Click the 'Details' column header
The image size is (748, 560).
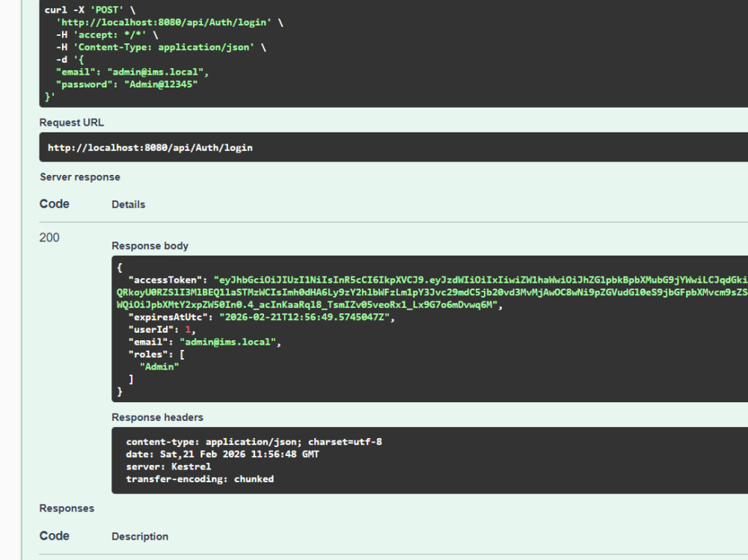pyautogui.click(x=129, y=205)
